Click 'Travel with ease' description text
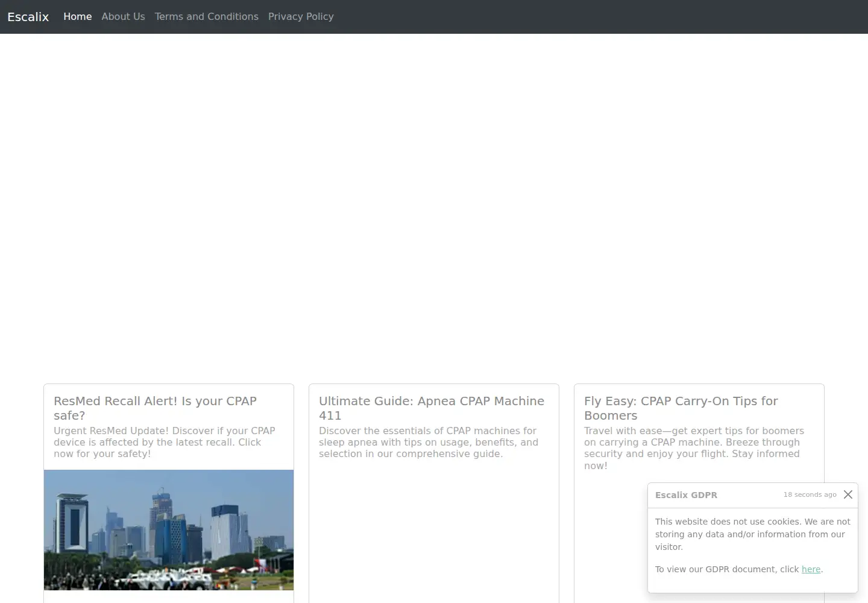This screenshot has height=603, width=868. [x=694, y=448]
